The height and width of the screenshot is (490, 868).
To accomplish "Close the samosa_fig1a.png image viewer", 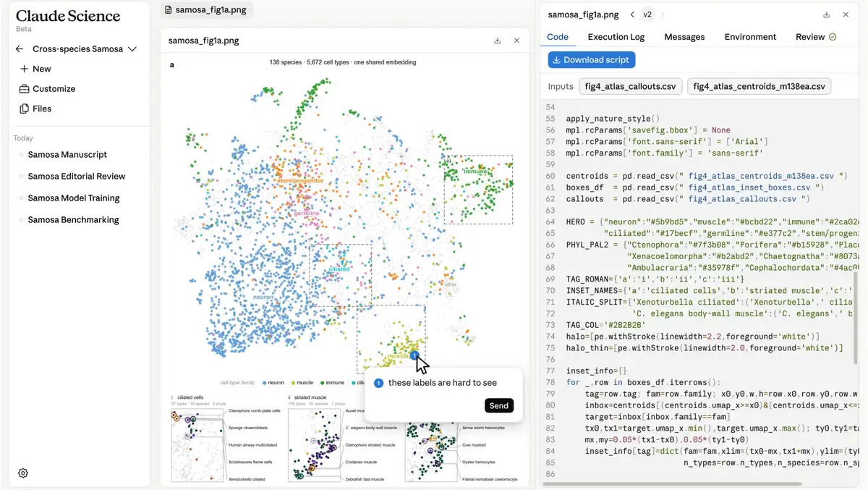I will [x=516, y=41].
